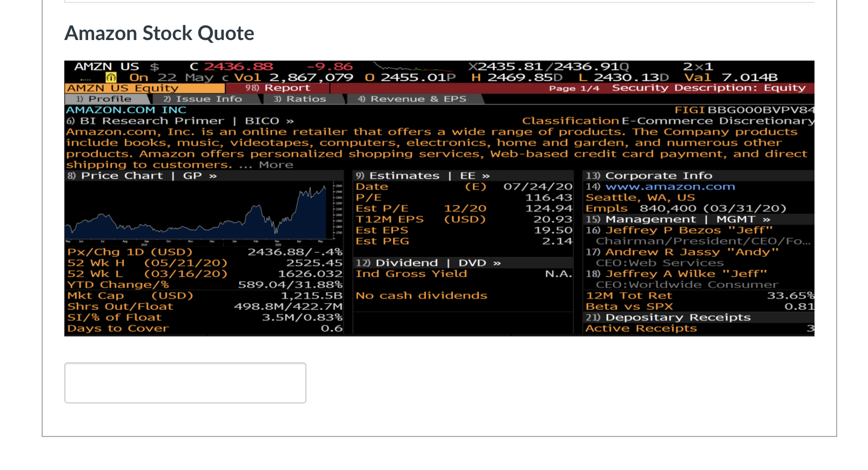Screen dimensions: 868x470
Task: Click the FIGI BBG000BVPV84 identifier
Action: 744,110
